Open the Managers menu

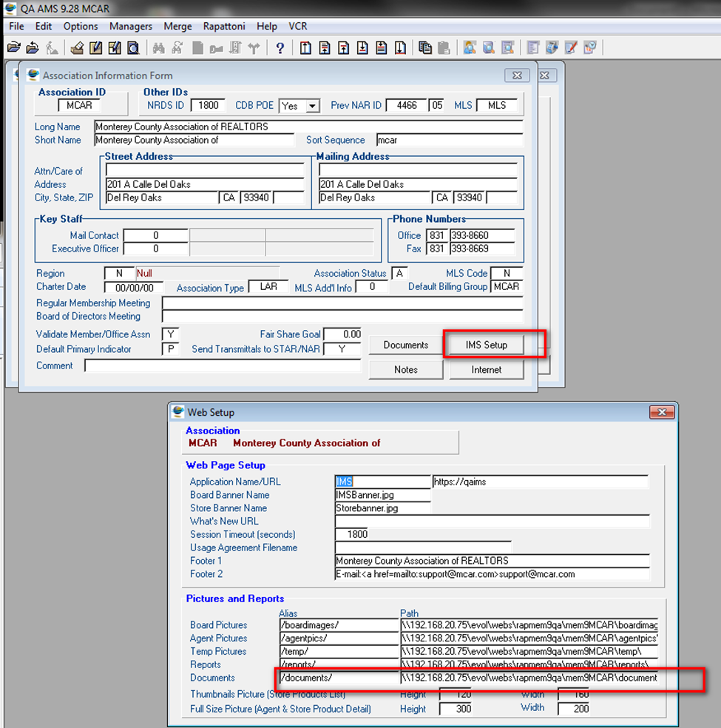[130, 26]
